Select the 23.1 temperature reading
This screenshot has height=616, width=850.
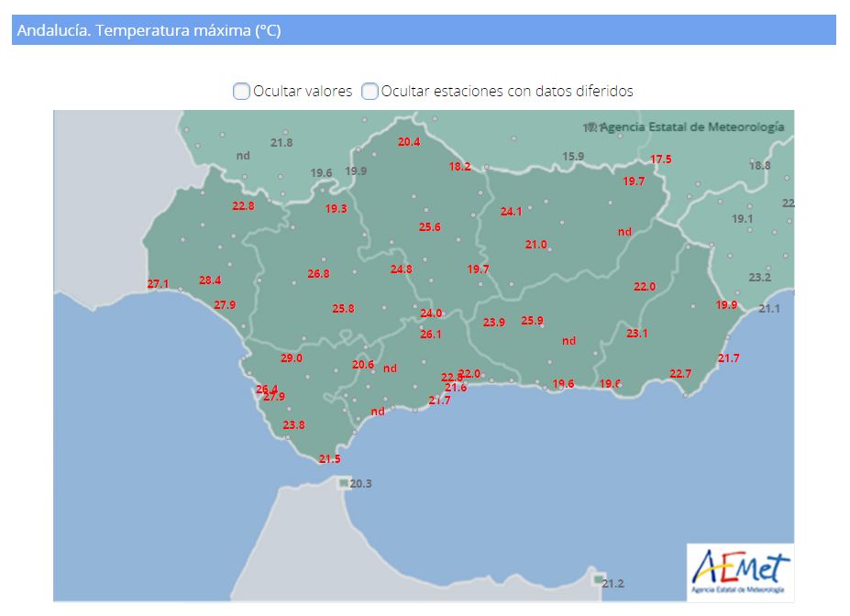(x=637, y=334)
